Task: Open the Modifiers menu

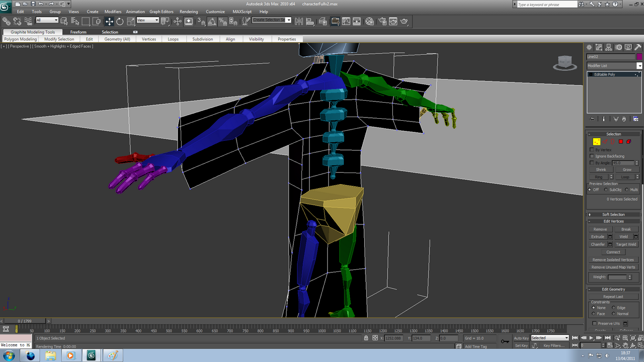Action: 113,12
